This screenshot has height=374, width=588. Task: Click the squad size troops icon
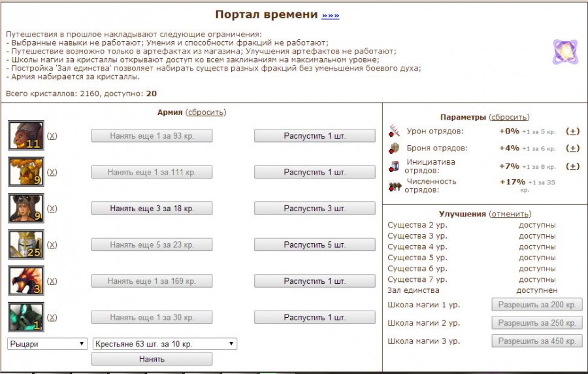point(395,185)
